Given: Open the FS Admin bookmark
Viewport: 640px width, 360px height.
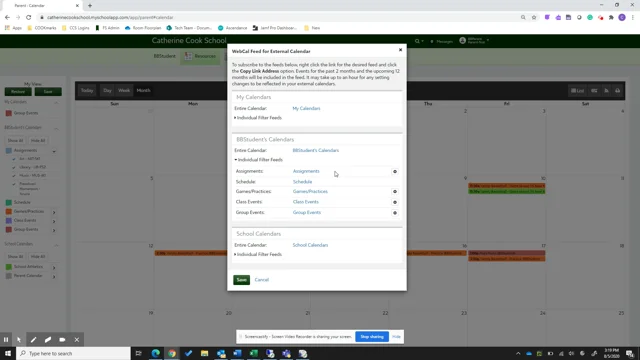Looking at the screenshot, I should click(107, 28).
